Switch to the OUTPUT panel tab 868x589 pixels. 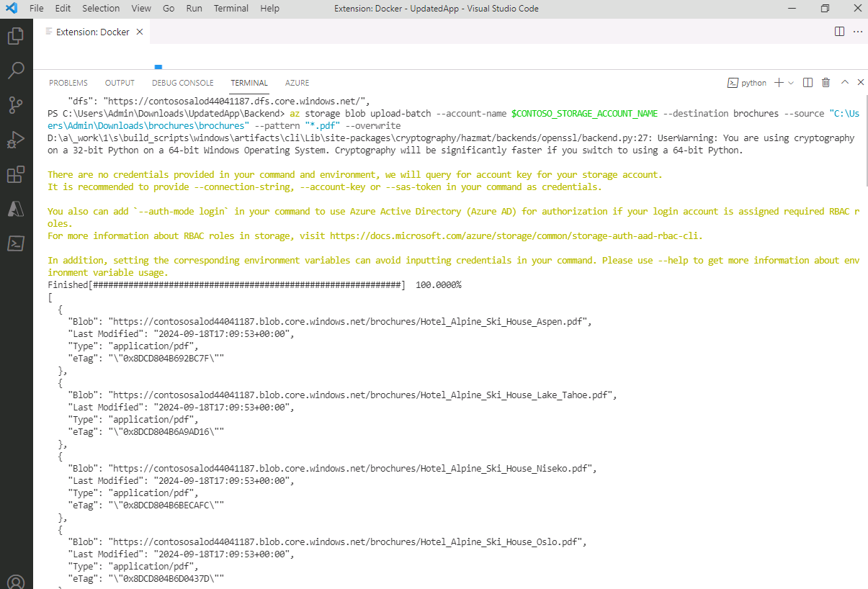click(120, 83)
